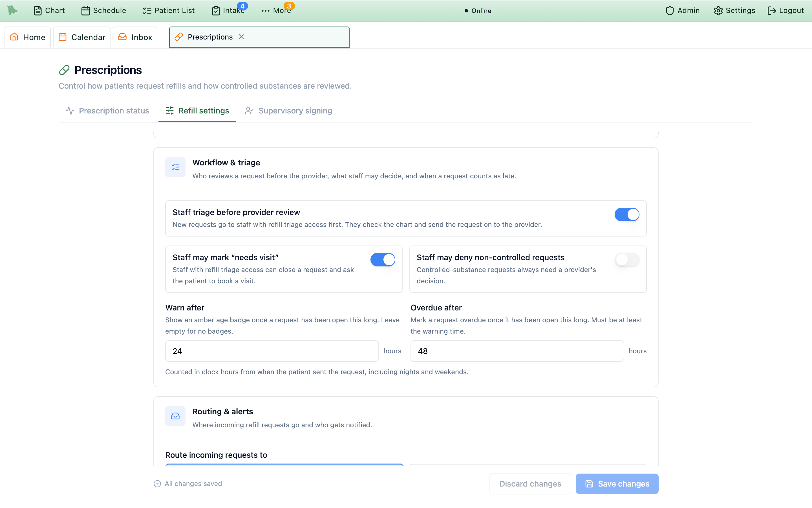Open Settings gear item
Screen dimensions: 812x508
pyautogui.click(x=734, y=11)
